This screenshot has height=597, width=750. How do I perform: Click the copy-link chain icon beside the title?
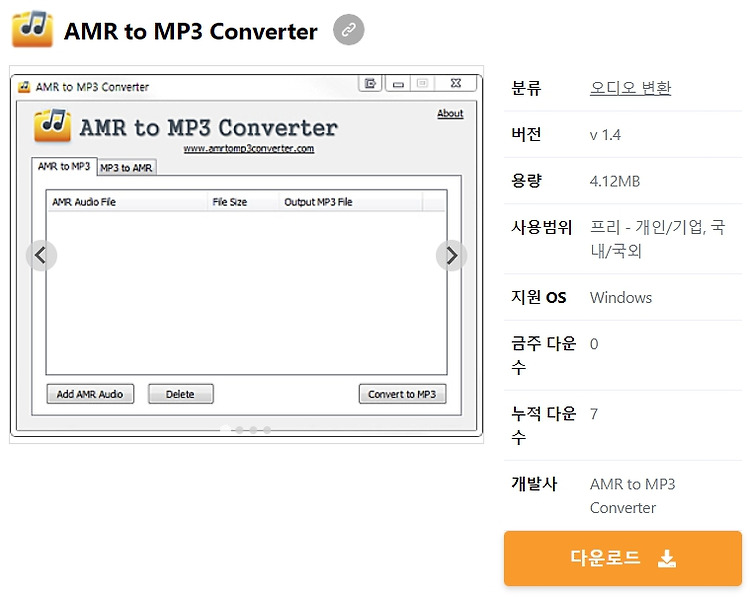[348, 30]
